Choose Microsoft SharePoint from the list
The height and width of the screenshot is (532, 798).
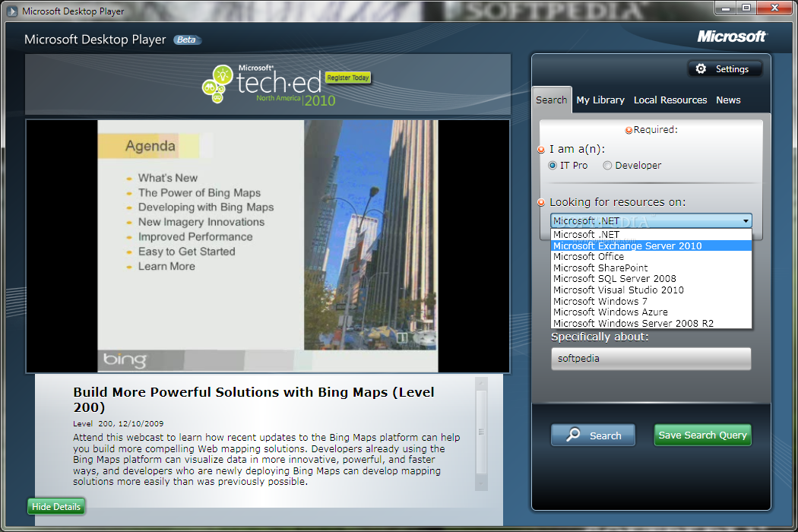click(651, 268)
